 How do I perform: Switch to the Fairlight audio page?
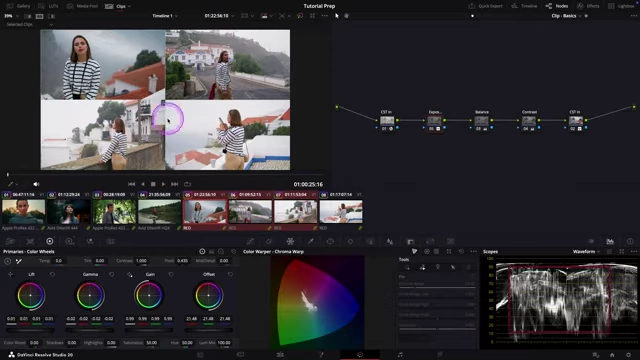(400, 355)
